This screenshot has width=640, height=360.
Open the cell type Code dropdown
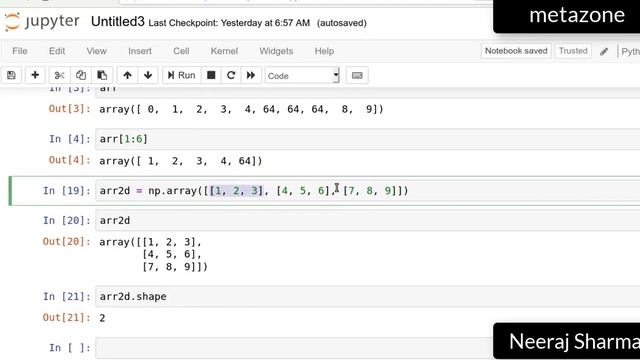point(302,76)
